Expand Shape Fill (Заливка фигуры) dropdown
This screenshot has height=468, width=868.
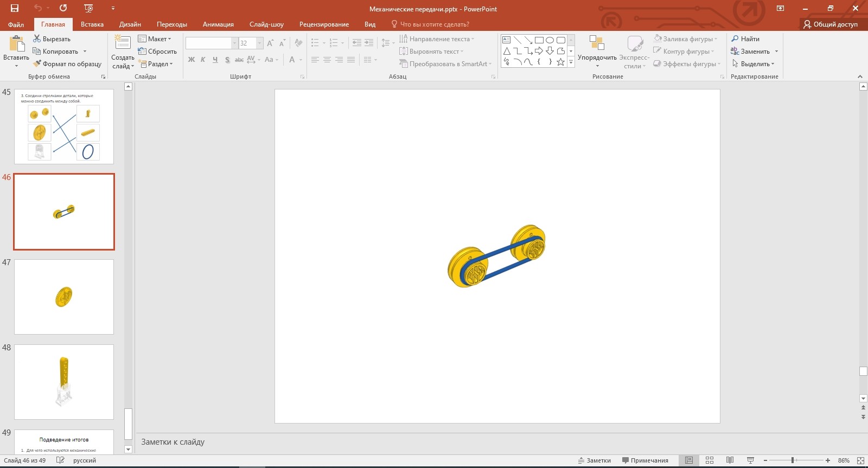(716, 39)
